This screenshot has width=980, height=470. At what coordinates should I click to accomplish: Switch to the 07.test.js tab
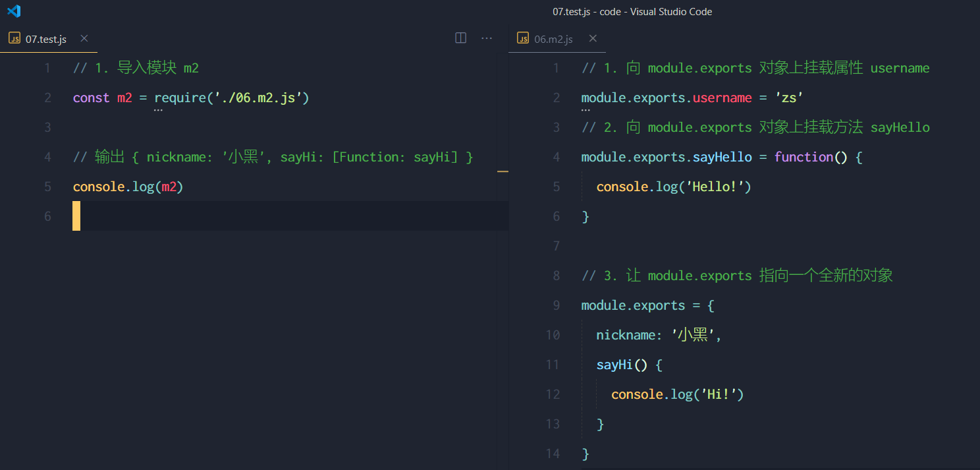pyautogui.click(x=46, y=40)
